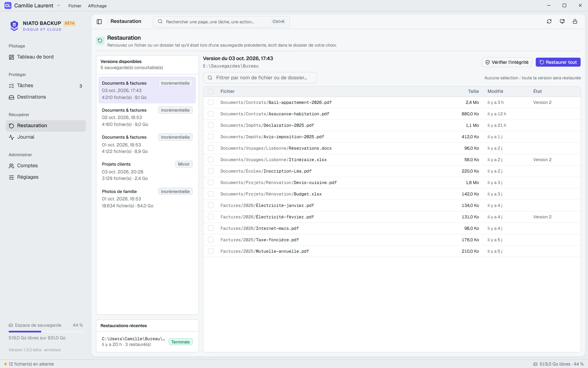This screenshot has height=368, width=588.
Task: Click the Taille column header
Action: coord(473,92)
